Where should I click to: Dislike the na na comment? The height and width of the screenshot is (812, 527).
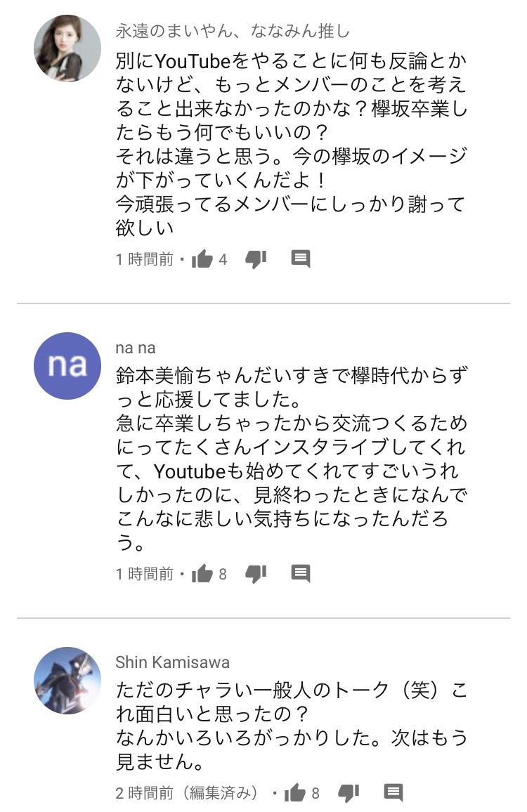point(256,574)
